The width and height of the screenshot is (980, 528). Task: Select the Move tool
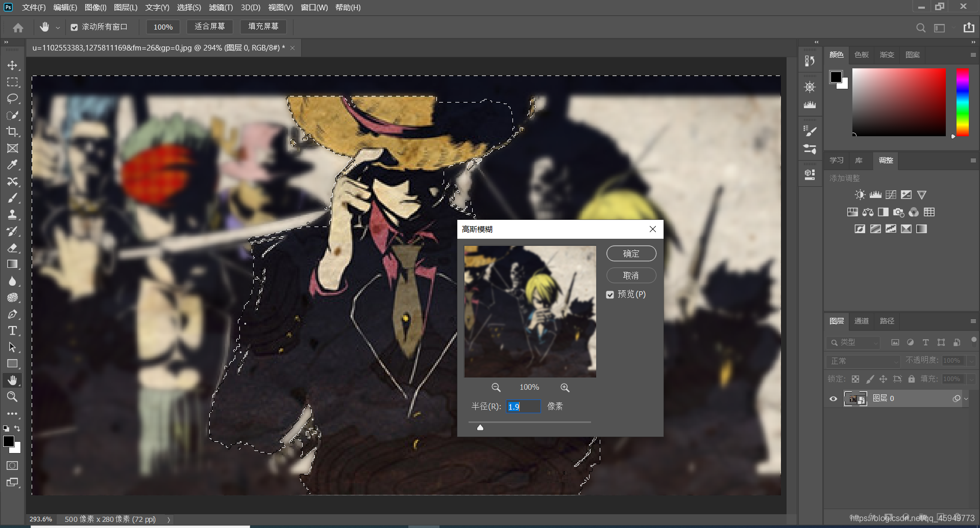[x=12, y=65]
